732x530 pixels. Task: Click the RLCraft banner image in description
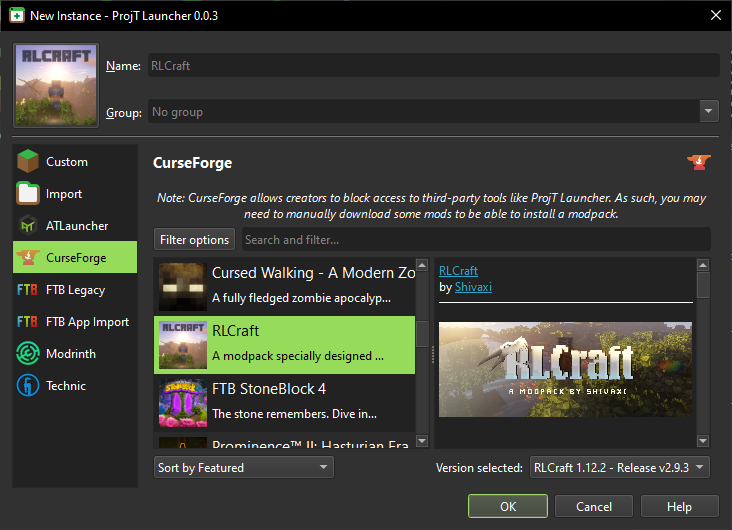click(x=565, y=369)
